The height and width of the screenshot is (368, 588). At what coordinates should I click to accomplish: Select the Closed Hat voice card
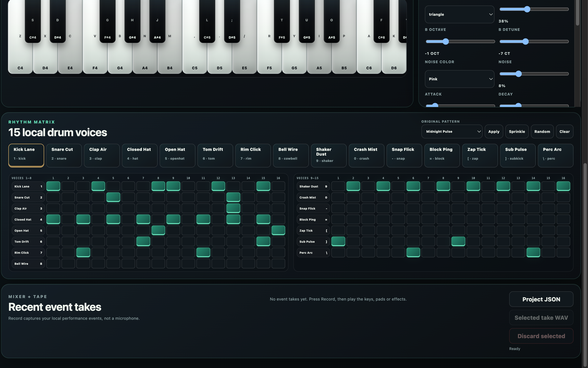tap(140, 155)
